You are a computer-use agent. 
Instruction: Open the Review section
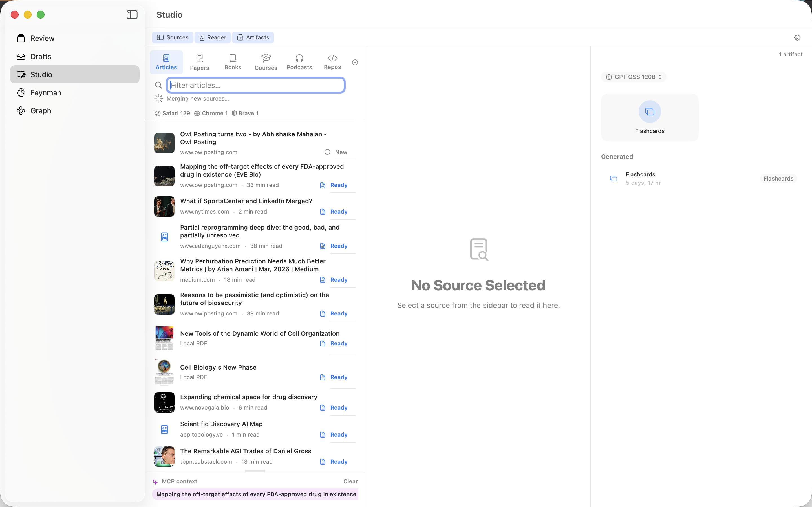click(x=43, y=38)
